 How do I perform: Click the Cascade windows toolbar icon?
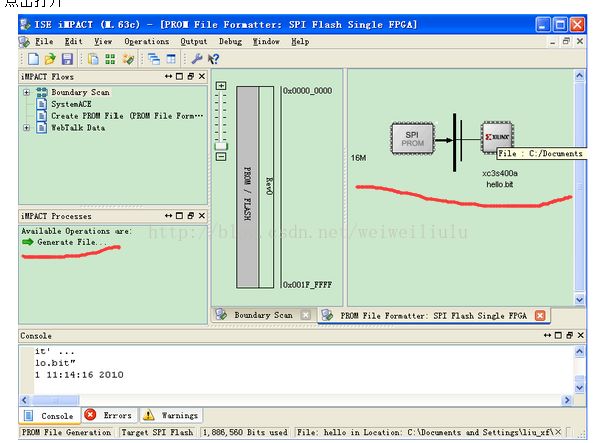(x=154, y=59)
